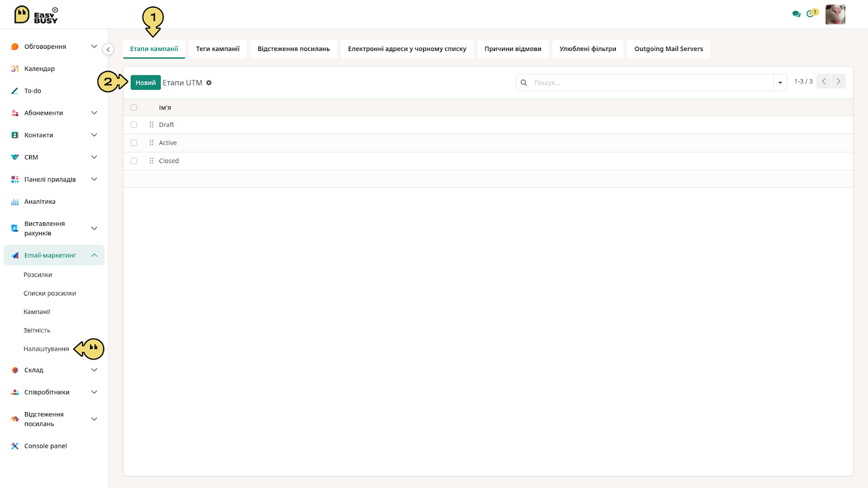Click the Новий button

[x=145, y=82]
